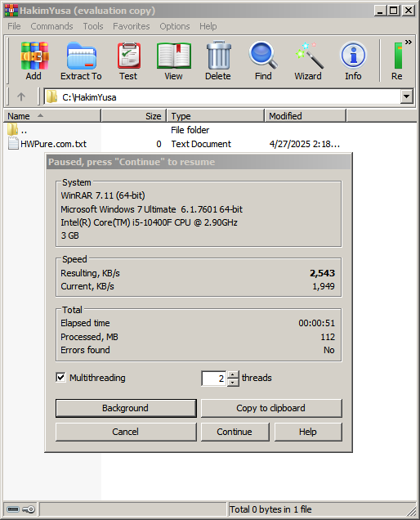Select the HWPure.com.txt file name
Viewport: 420px width, 520px height.
(53, 144)
